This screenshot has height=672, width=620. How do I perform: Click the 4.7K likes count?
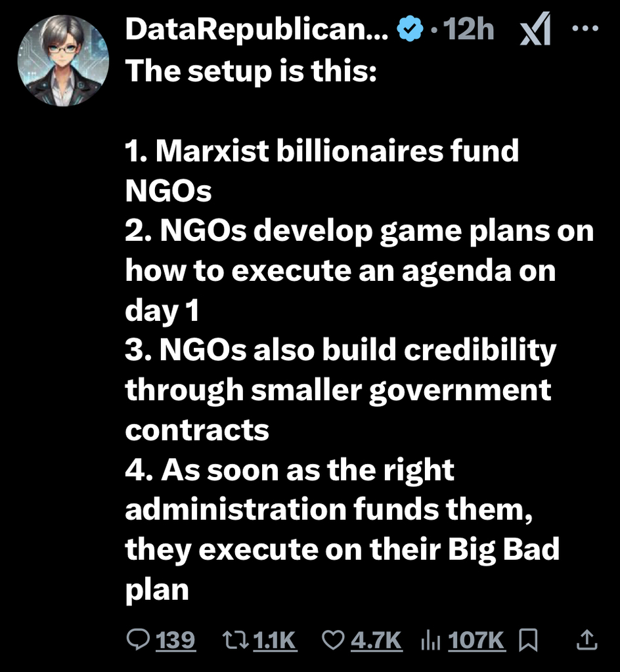[376, 640]
